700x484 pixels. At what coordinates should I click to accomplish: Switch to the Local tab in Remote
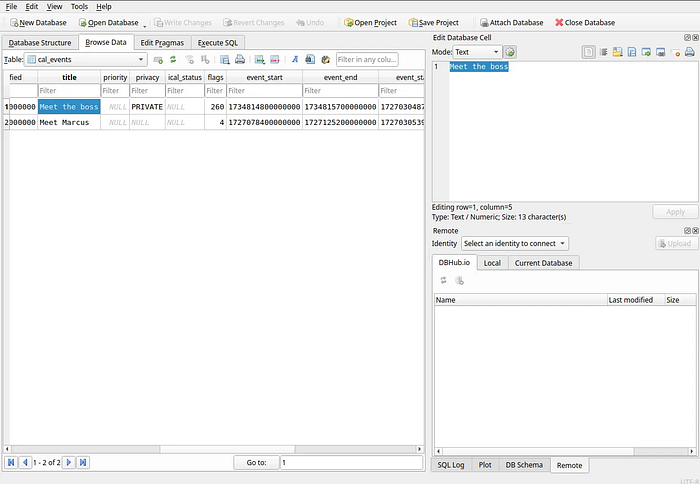(492, 263)
